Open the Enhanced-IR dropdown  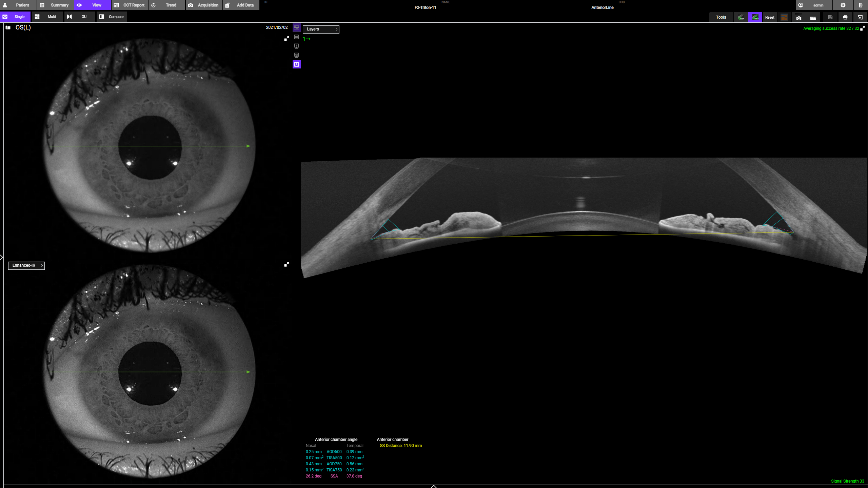(26, 265)
